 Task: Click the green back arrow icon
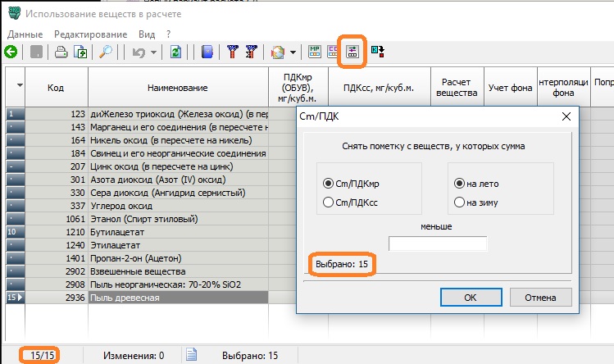[x=11, y=52]
